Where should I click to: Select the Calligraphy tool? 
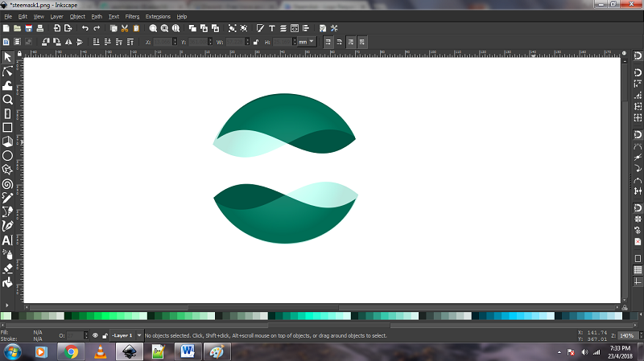7,226
